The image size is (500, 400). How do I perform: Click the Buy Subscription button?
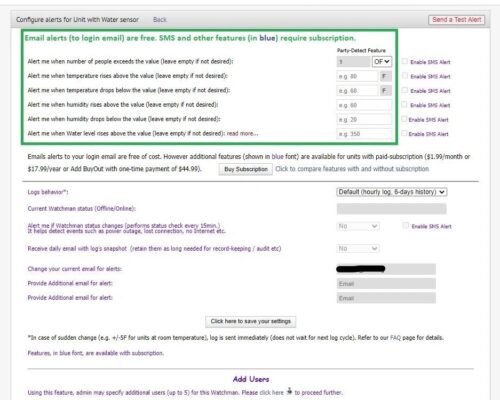246,169
